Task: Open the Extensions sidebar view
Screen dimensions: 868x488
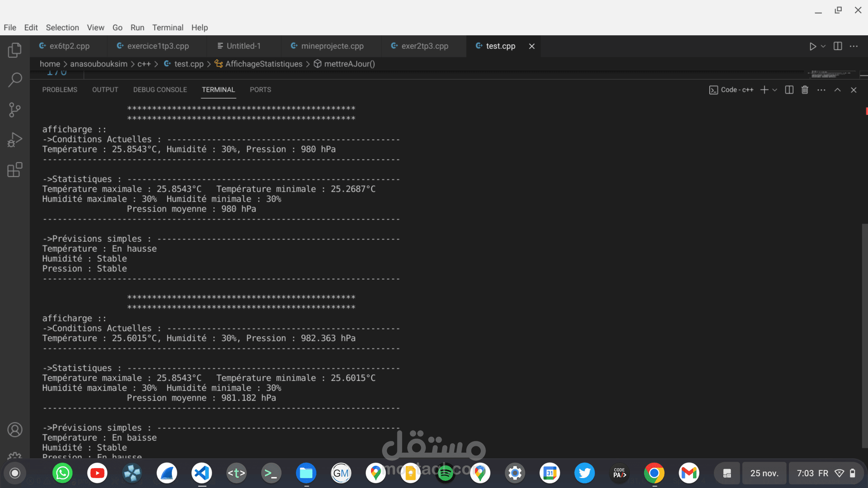Action: (14, 170)
